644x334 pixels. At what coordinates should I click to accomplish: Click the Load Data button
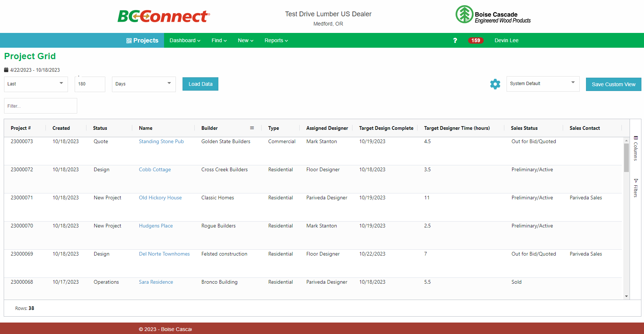click(x=200, y=84)
